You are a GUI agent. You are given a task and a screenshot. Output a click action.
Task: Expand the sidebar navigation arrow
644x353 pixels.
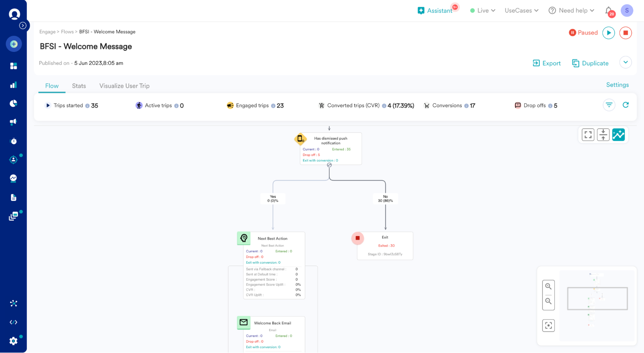coord(23,25)
